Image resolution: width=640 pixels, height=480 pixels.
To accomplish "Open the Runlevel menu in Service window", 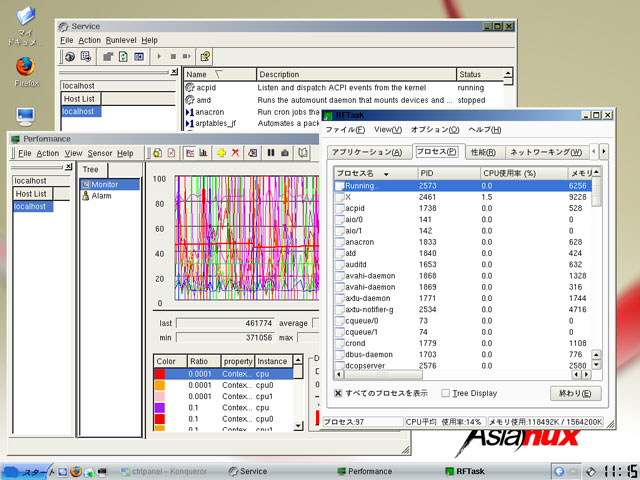I will pyautogui.click(x=121, y=40).
